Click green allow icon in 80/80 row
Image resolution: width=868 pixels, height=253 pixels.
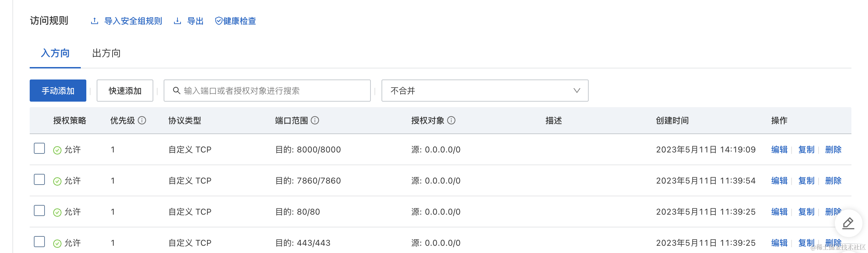(57, 212)
